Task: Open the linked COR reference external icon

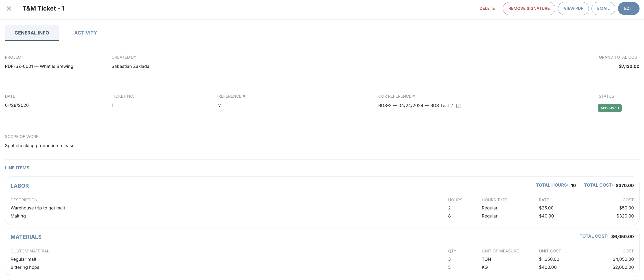Action: (458, 106)
